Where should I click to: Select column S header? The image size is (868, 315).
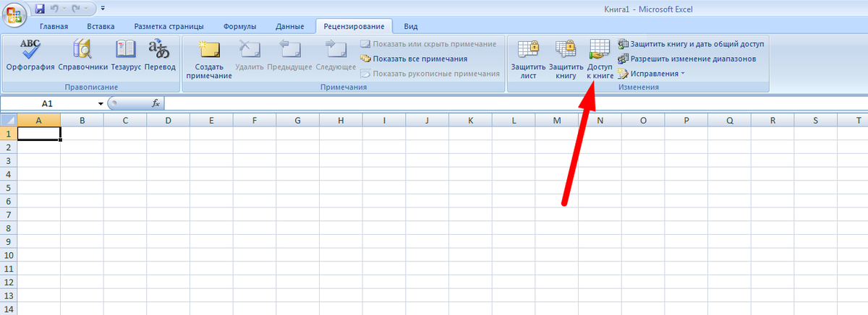(x=816, y=121)
